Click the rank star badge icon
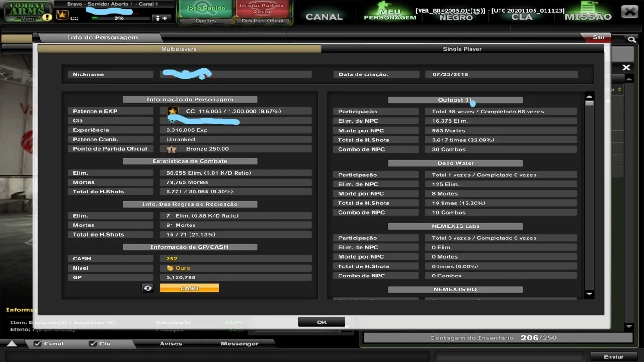 tap(62, 15)
